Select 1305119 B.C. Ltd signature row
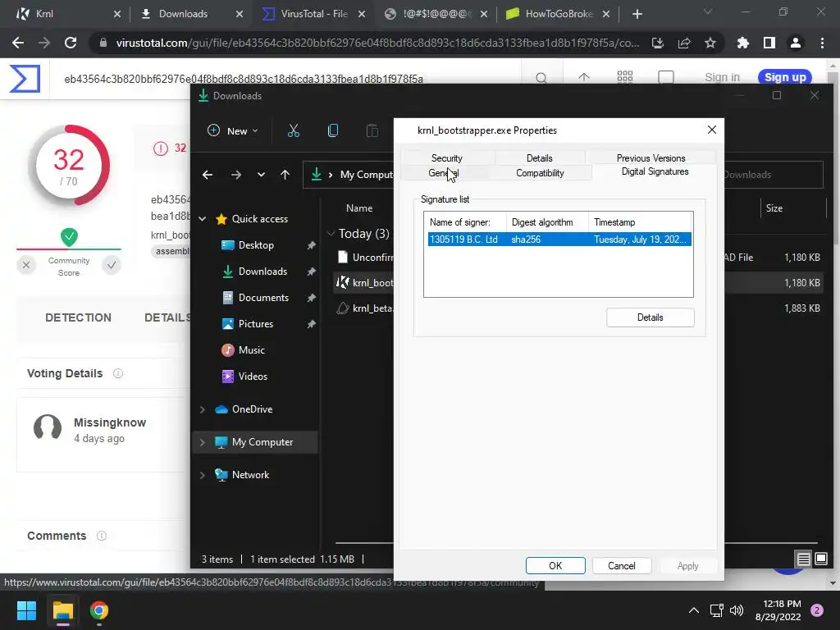 tap(559, 239)
